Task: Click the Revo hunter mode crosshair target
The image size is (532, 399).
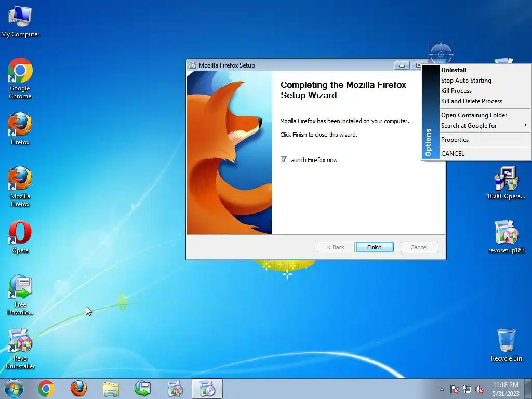Action: tap(441, 54)
